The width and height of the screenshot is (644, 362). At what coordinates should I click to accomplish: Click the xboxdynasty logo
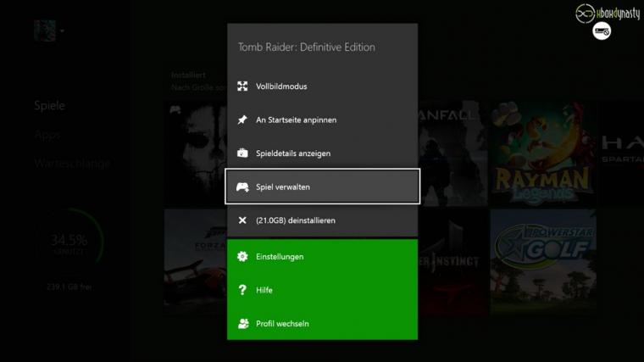(607, 14)
